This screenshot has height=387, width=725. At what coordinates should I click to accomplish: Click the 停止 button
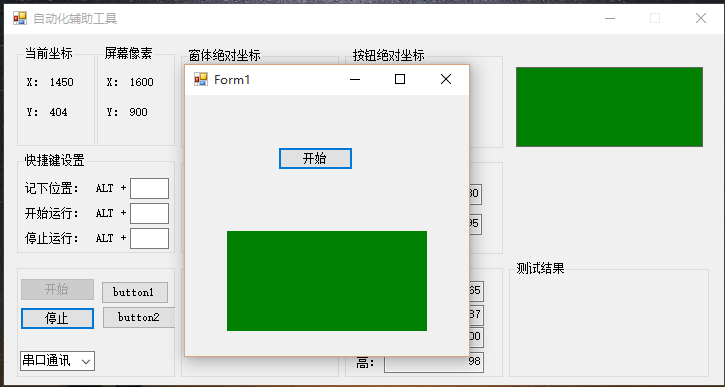coord(57,319)
